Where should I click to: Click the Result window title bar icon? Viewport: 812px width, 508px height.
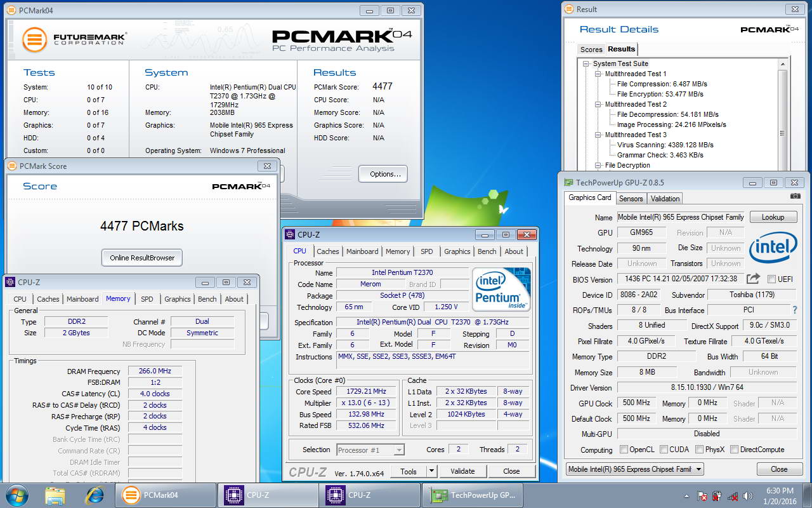tap(569, 9)
